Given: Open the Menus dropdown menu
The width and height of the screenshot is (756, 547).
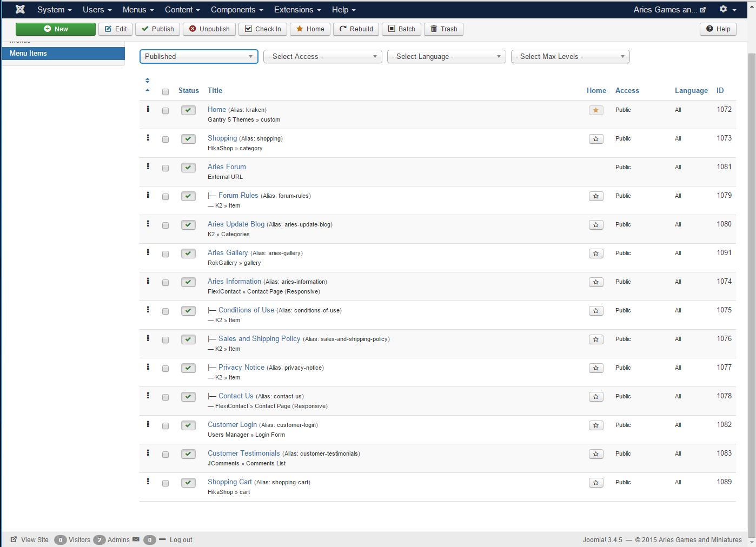Looking at the screenshot, I should (x=138, y=10).
